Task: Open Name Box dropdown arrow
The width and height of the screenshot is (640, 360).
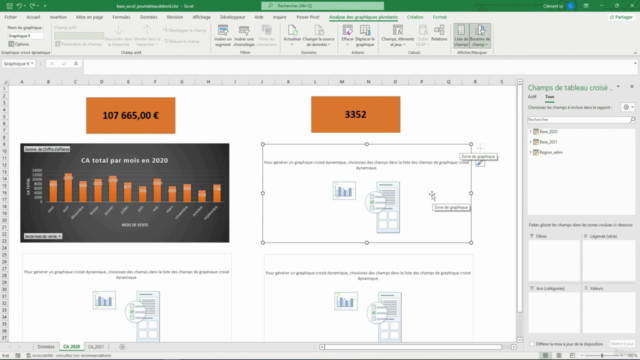Action: coord(32,64)
